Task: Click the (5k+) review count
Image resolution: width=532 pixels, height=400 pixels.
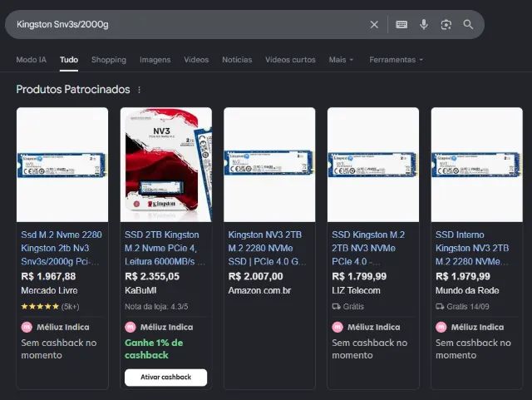Action: [x=70, y=307]
